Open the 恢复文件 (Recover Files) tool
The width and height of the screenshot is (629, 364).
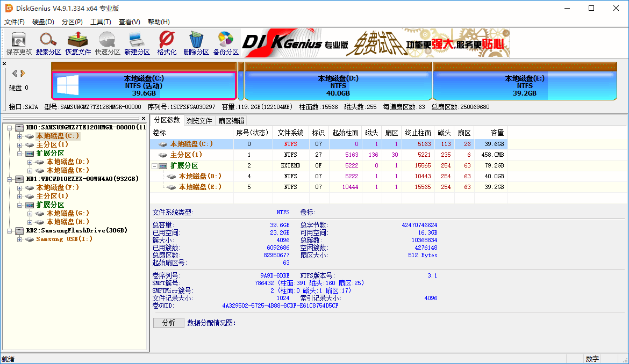(x=77, y=42)
